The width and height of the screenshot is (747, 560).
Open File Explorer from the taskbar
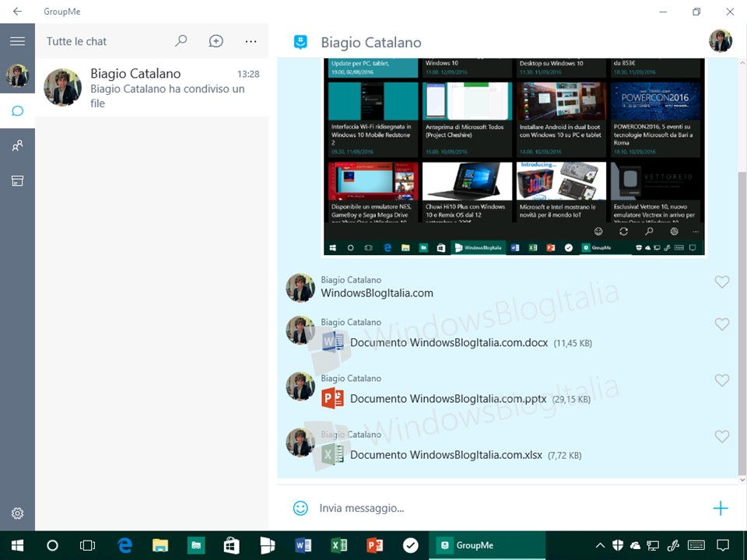pos(160,545)
